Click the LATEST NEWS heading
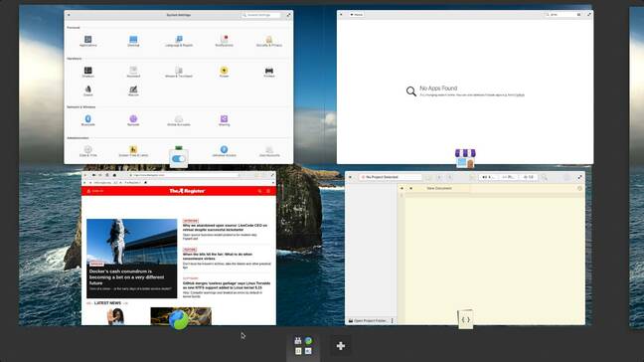 [107, 303]
